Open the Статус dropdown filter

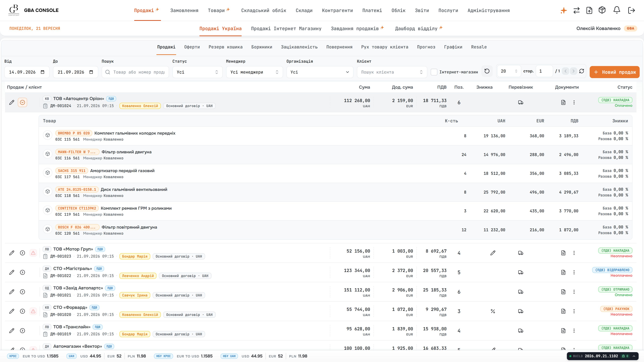pos(197,72)
